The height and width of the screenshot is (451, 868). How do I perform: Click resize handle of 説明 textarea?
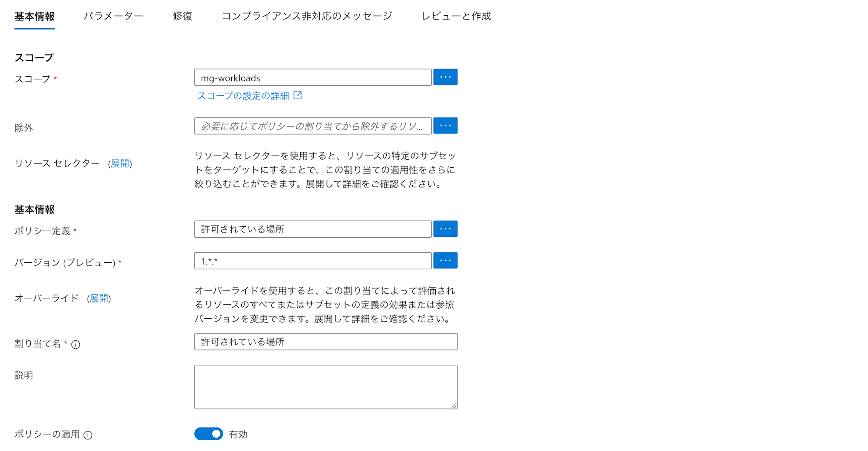(x=454, y=405)
